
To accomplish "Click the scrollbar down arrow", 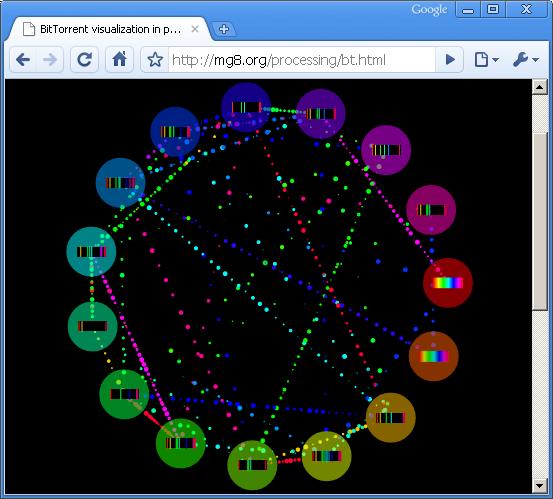I will 540,486.
